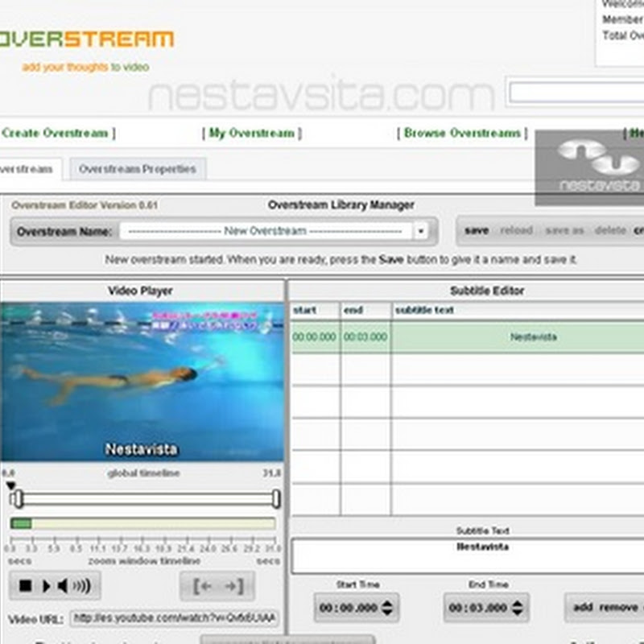
Task: Select the left handle of global timeline slider
Action: 17,498
